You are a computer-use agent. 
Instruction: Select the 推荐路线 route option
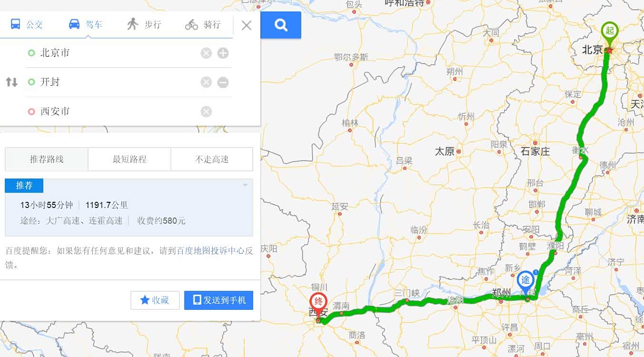tap(47, 159)
